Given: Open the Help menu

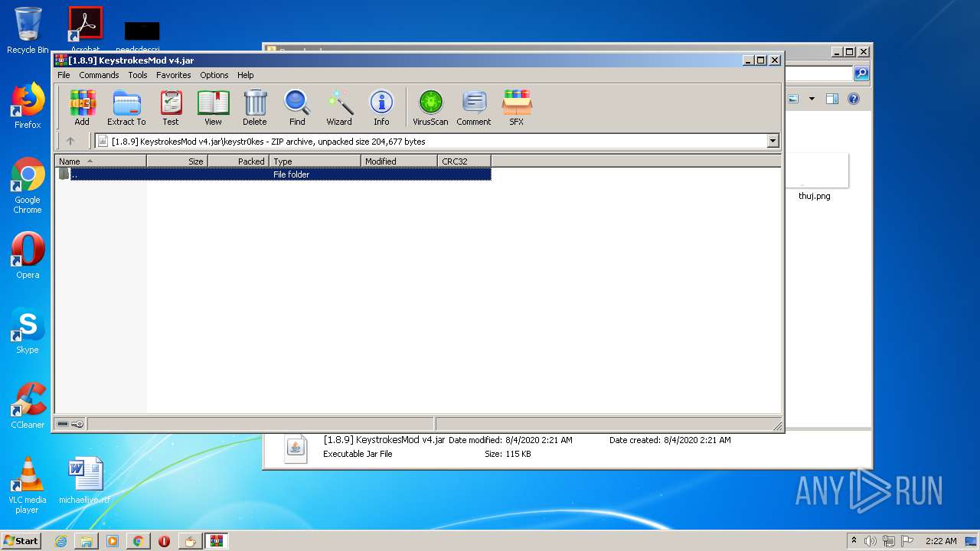Looking at the screenshot, I should (245, 75).
